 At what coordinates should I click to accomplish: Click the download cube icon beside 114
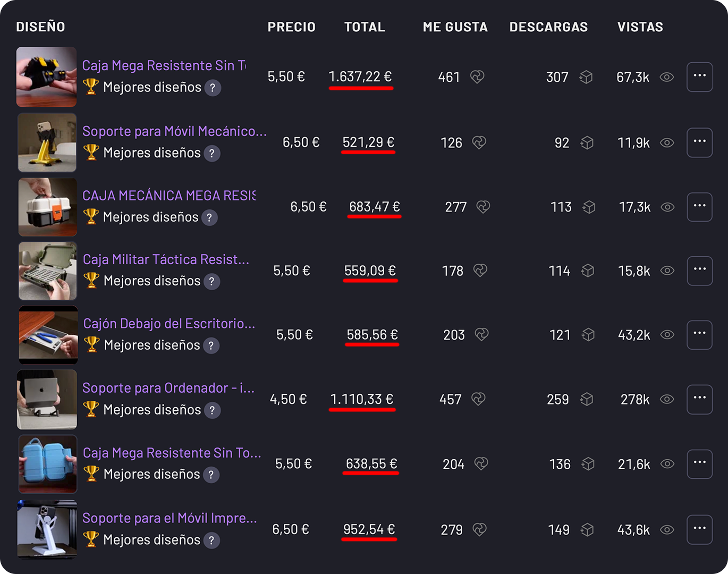587,271
